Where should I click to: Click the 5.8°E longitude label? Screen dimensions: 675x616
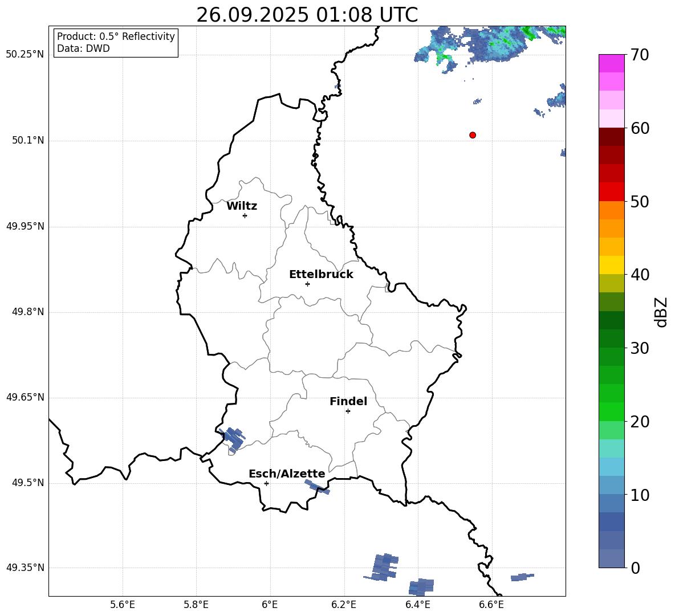point(196,605)
